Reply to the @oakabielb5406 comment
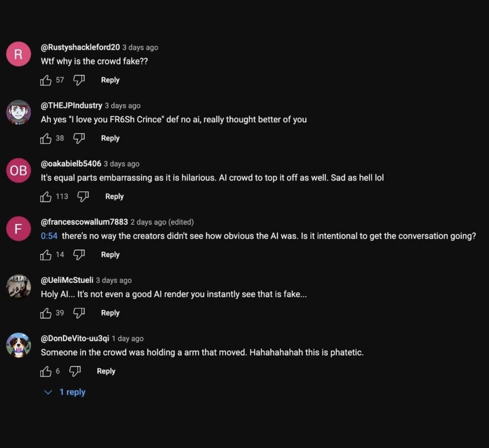Image resolution: width=489 pixels, height=448 pixels. tap(114, 196)
